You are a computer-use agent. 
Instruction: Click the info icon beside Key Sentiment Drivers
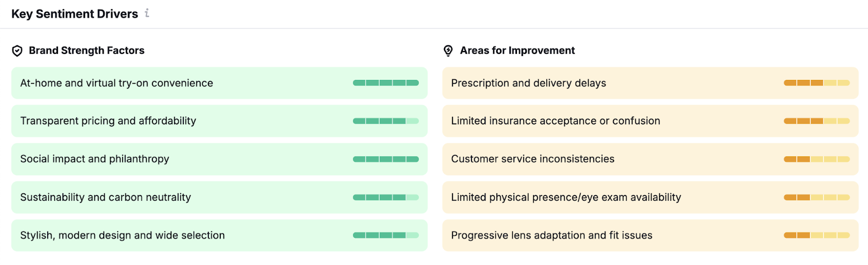[x=147, y=13]
